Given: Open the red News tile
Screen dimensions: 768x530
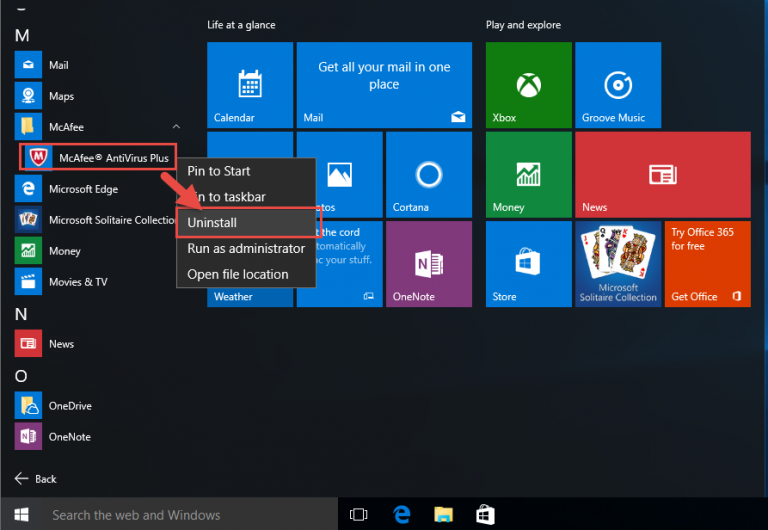Looking at the screenshot, I should pyautogui.click(x=663, y=174).
